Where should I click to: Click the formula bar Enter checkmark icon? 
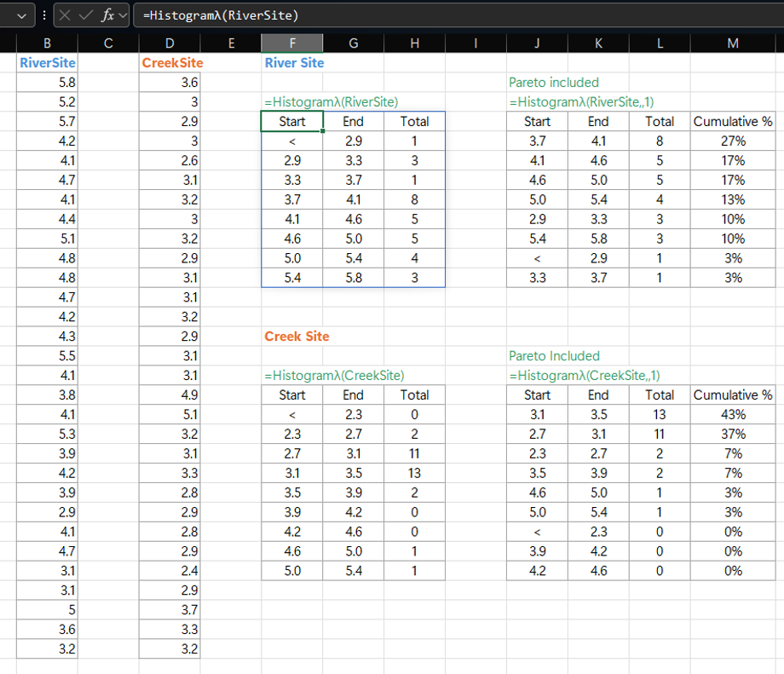tap(86, 15)
